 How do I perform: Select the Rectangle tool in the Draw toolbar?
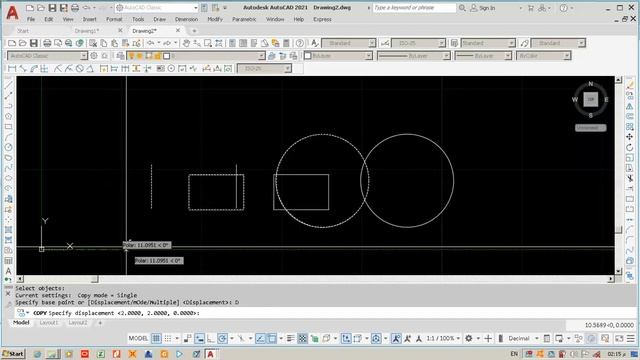point(8,127)
